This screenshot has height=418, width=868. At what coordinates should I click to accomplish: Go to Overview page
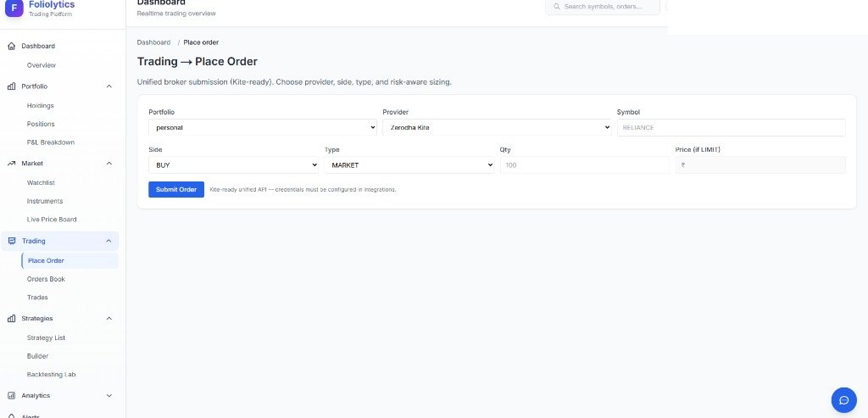pos(42,65)
